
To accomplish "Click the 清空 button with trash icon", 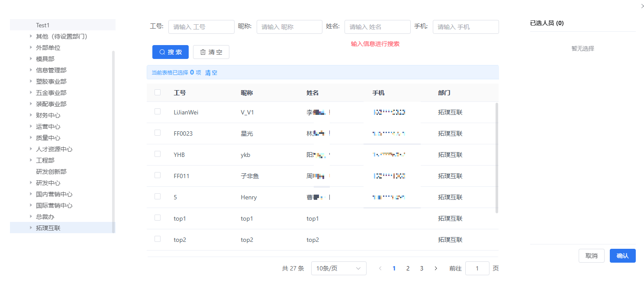I will 211,52.
